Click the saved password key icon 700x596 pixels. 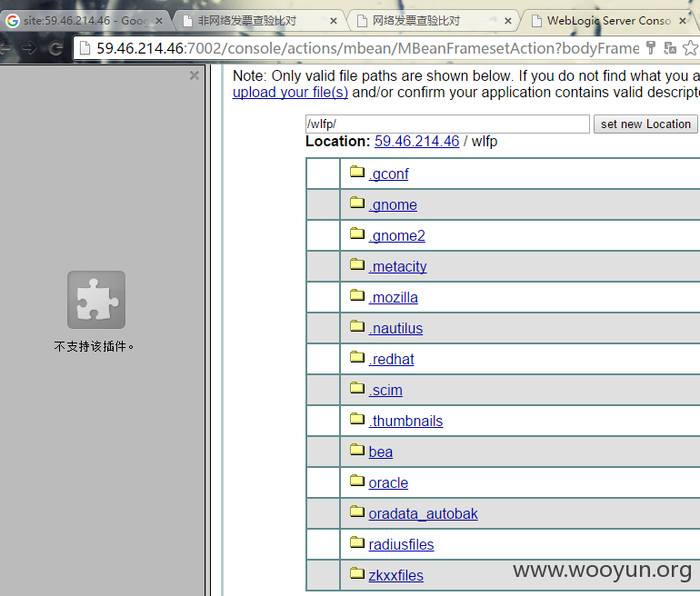coord(651,48)
